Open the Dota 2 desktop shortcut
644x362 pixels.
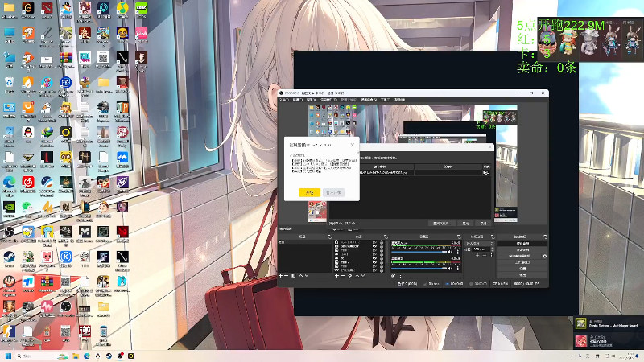[47, 8]
